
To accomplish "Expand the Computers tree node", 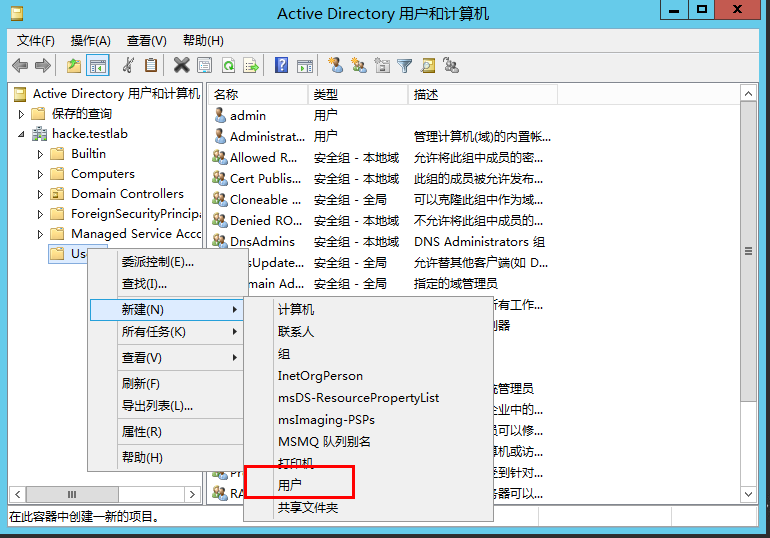I will tap(40, 174).
